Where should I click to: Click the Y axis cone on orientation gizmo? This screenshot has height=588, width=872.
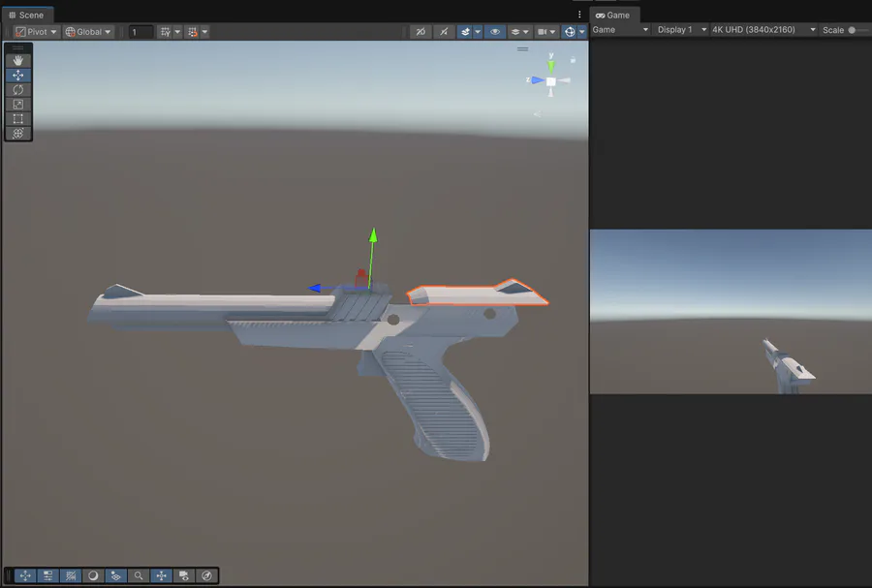(551, 66)
